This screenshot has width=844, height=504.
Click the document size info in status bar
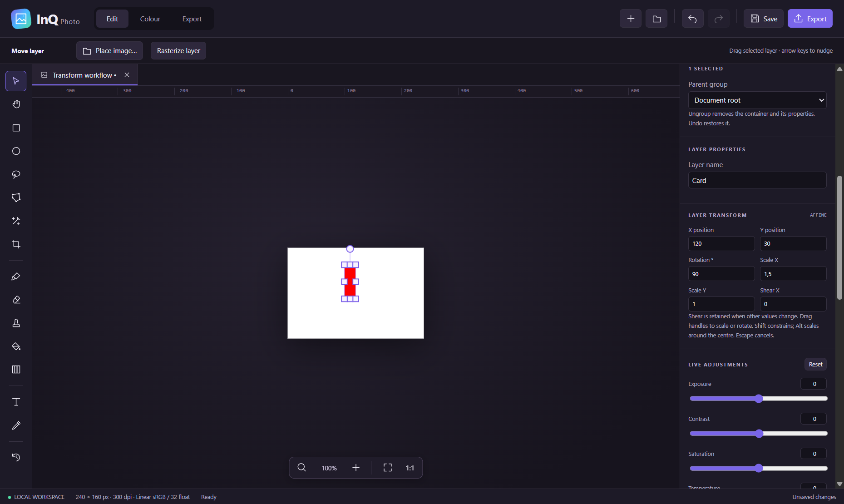point(133,497)
